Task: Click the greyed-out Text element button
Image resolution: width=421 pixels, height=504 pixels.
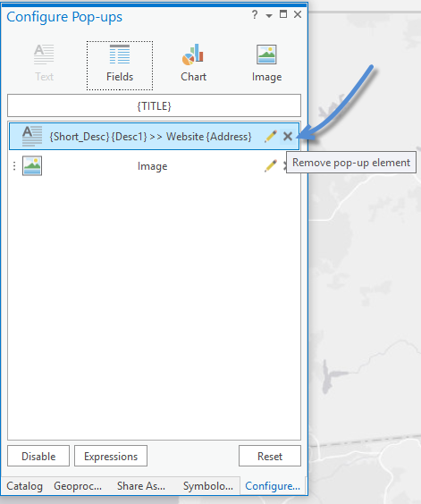Action: (x=44, y=63)
